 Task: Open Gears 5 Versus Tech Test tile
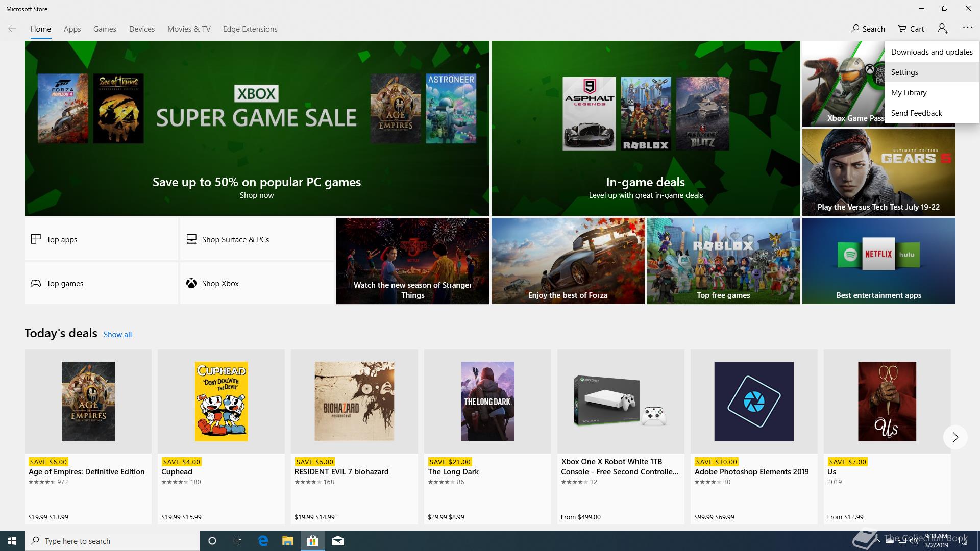coord(879,172)
